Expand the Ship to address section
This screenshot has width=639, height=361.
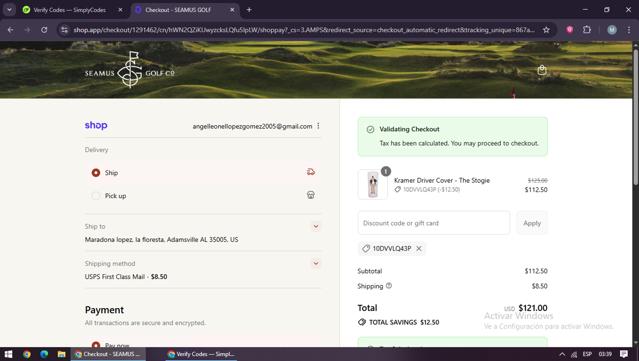pos(316,226)
